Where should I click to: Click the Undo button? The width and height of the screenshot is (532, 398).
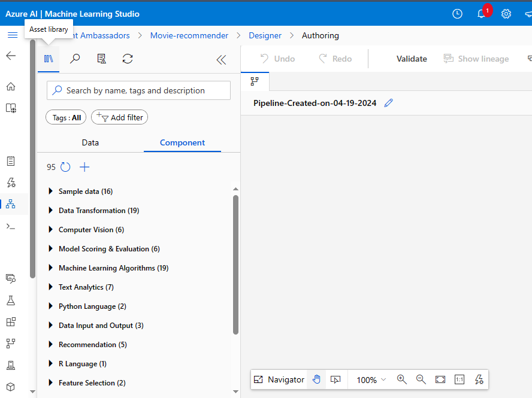pyautogui.click(x=277, y=59)
